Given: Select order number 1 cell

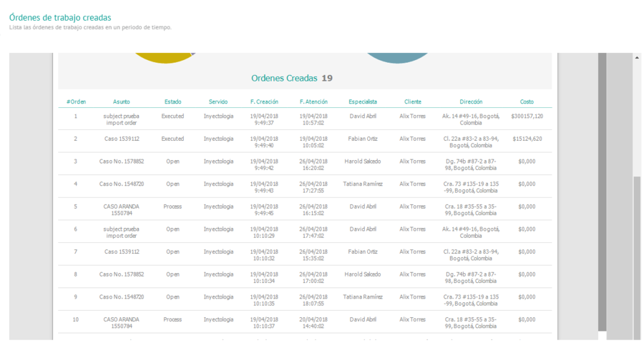Looking at the screenshot, I should click(76, 116).
